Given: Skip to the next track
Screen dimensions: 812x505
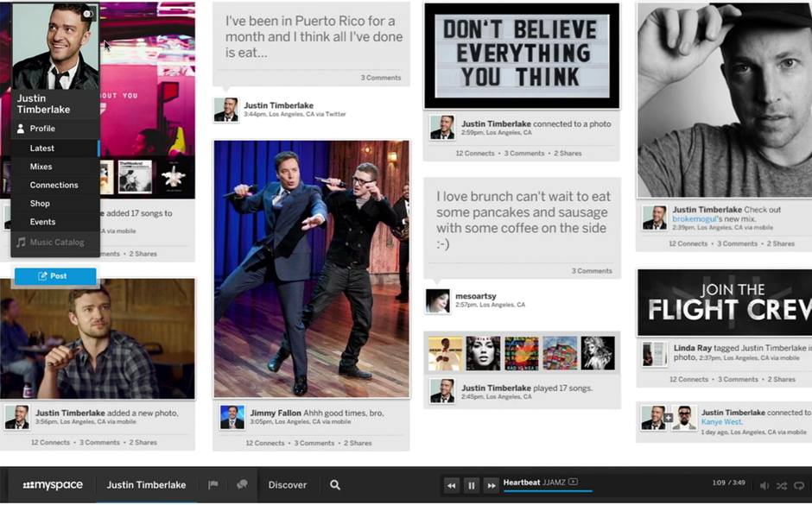Looking at the screenshot, I should pyautogui.click(x=491, y=486).
